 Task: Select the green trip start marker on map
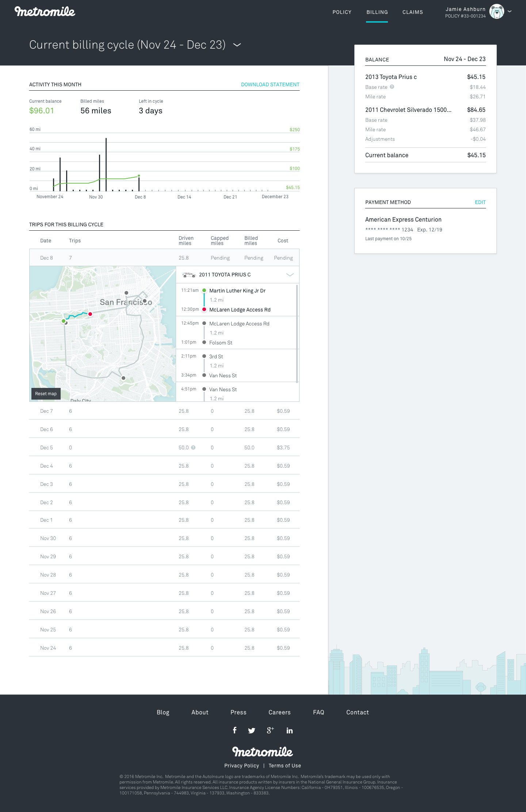coord(64,321)
